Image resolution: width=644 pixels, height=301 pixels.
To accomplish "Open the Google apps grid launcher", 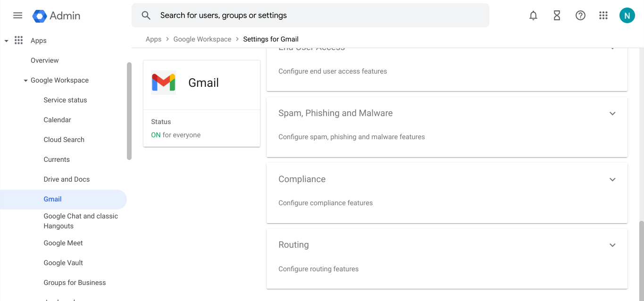I will [603, 16].
